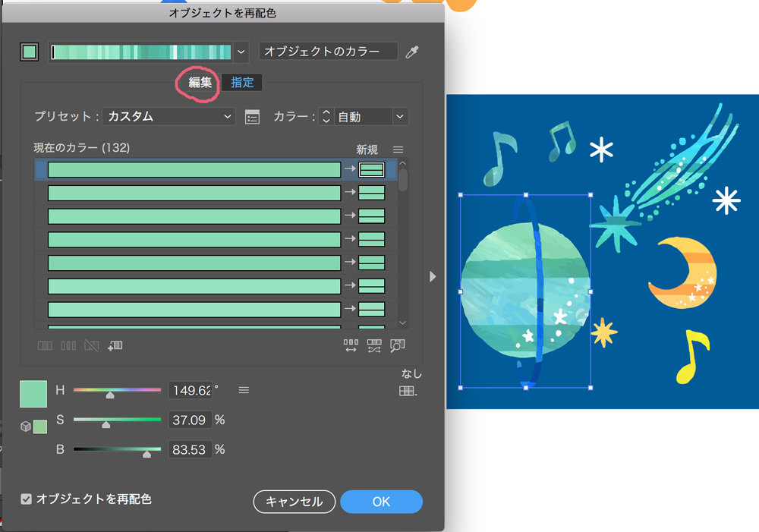Open the プリセット カスタム dropdown
The height and width of the screenshot is (532, 759).
click(x=168, y=117)
